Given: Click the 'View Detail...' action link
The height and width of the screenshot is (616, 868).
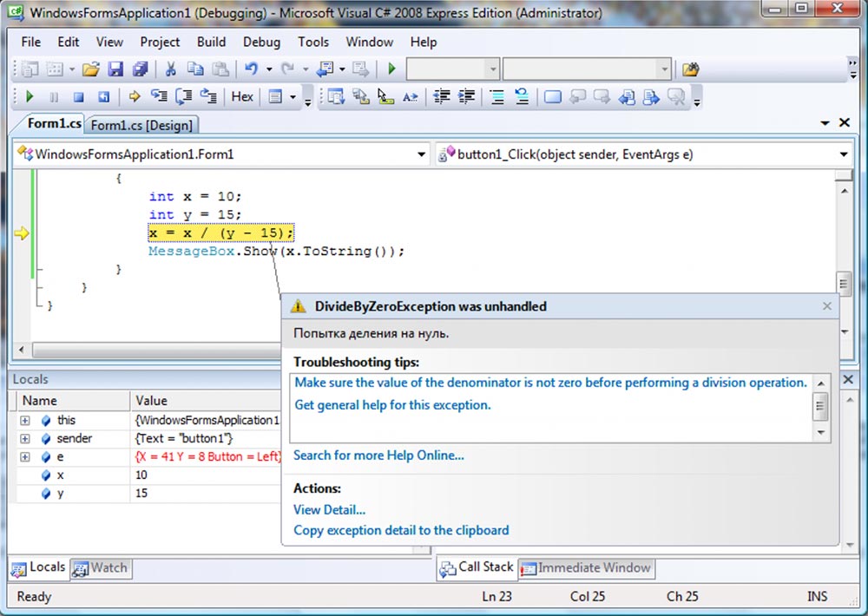Looking at the screenshot, I should pos(329,510).
